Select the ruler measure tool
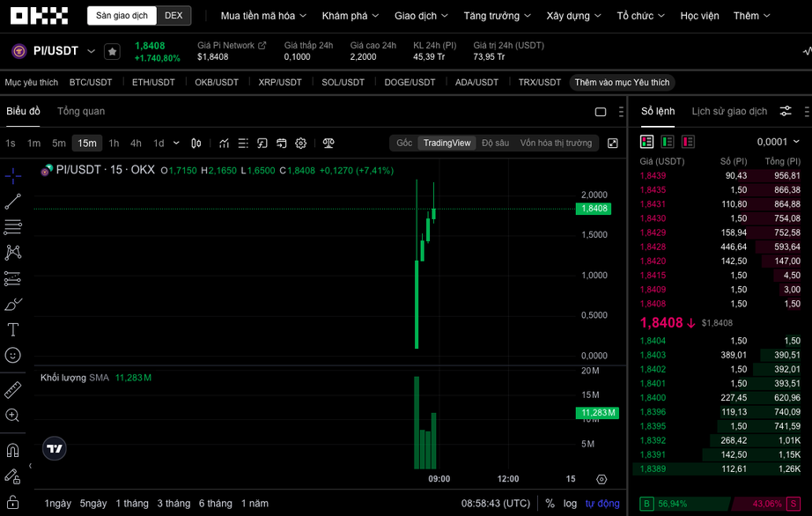Viewport: 812px width, 516px height. click(13, 389)
